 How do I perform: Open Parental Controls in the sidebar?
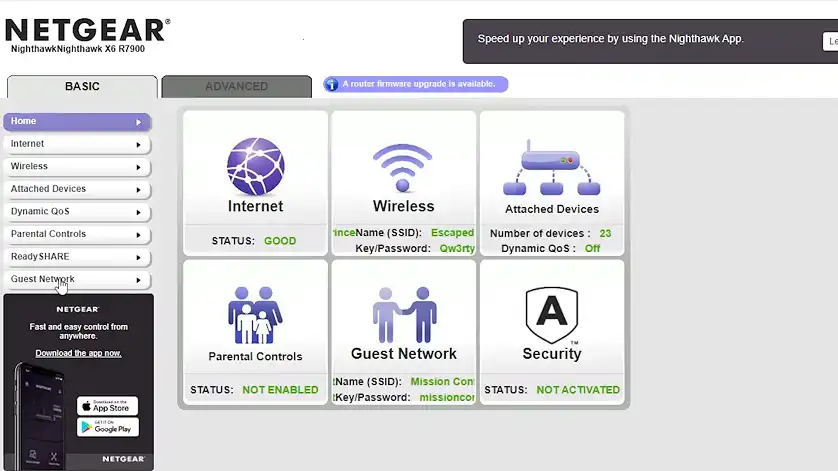(x=77, y=234)
